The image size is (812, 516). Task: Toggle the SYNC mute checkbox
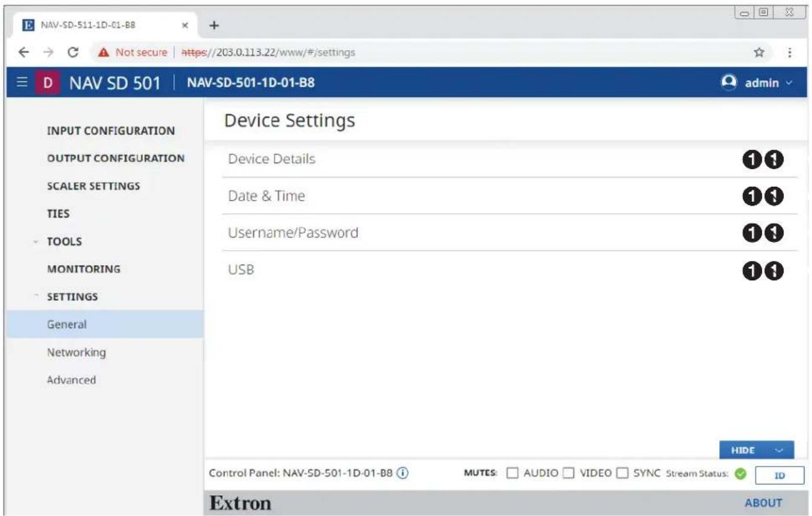pos(623,473)
